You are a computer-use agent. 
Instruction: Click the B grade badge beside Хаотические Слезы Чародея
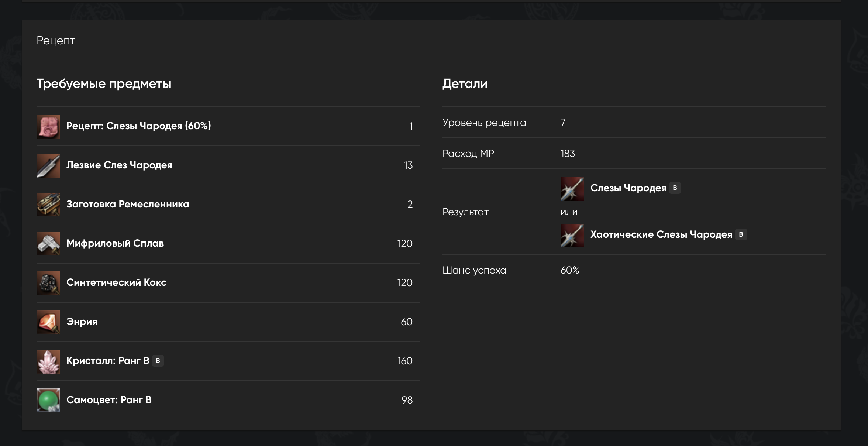(741, 234)
